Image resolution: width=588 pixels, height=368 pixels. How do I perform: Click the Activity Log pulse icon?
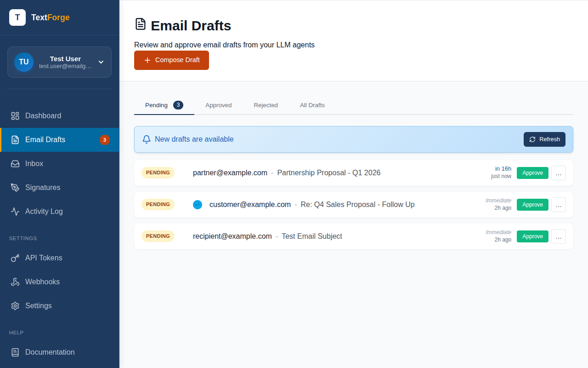point(15,212)
